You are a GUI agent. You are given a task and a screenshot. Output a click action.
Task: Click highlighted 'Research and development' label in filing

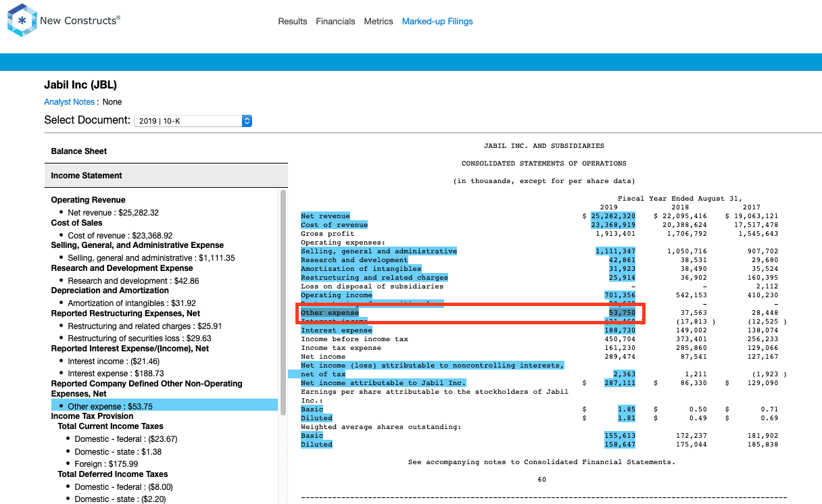click(x=354, y=260)
